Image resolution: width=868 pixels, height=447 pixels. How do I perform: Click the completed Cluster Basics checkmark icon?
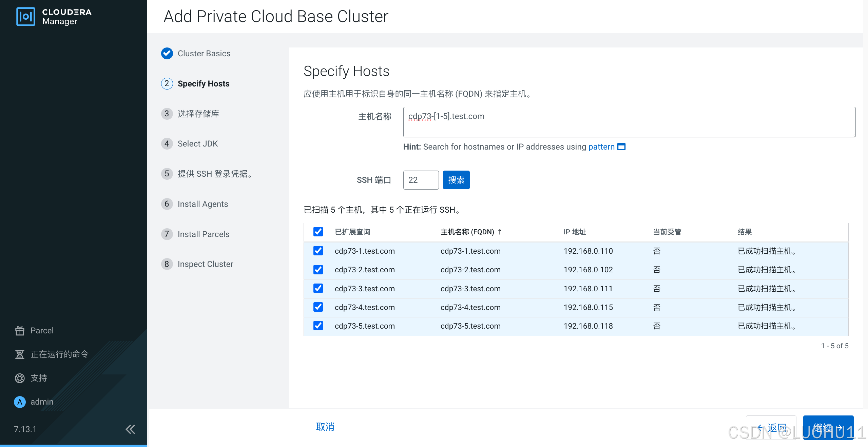click(x=167, y=53)
